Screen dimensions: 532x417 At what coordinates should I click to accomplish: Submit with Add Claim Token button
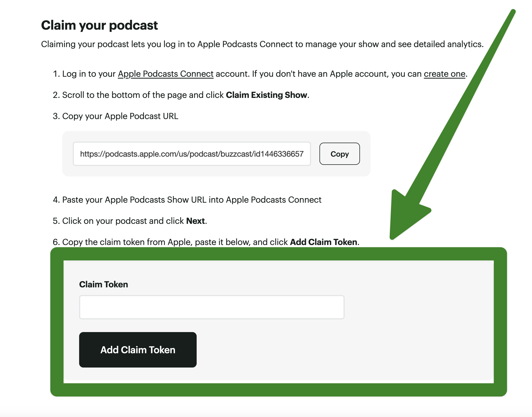point(138,350)
